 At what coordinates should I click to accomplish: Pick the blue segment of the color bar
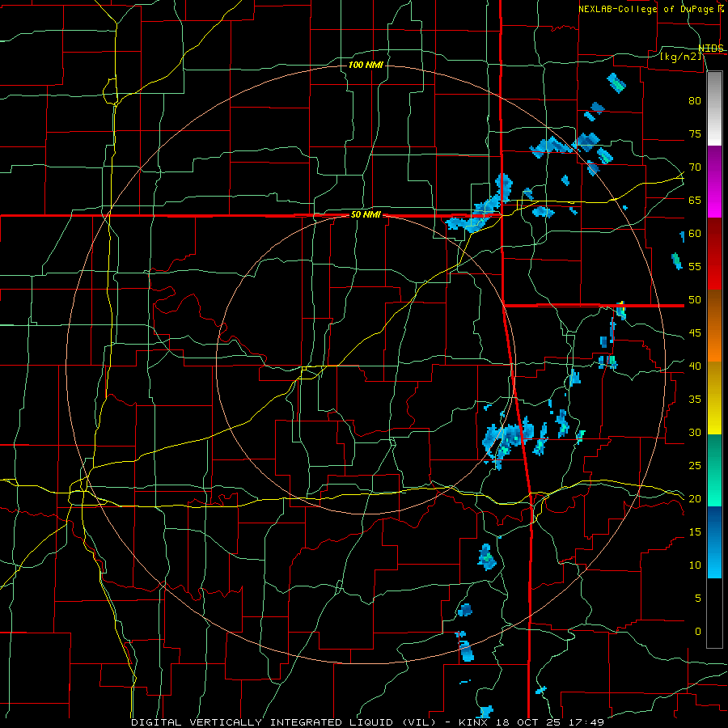tap(714, 542)
